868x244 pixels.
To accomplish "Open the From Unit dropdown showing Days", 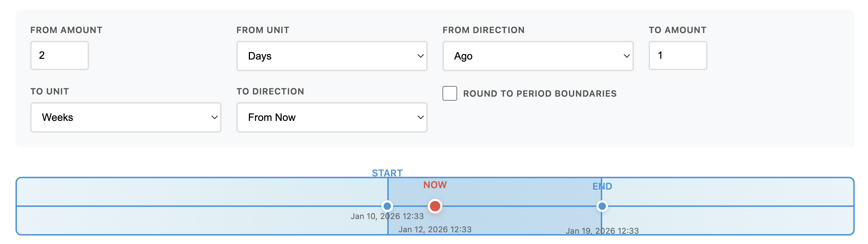I will pyautogui.click(x=331, y=56).
